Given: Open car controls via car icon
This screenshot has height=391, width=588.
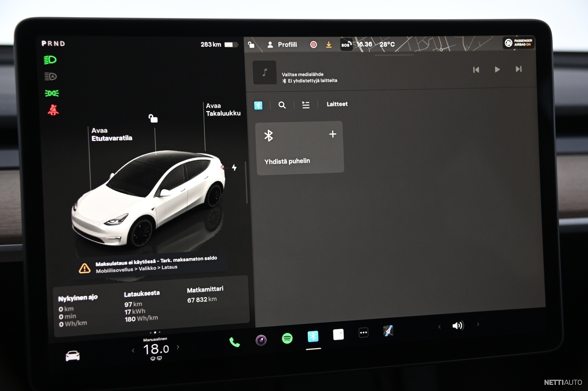Looking at the screenshot, I should click(x=72, y=356).
